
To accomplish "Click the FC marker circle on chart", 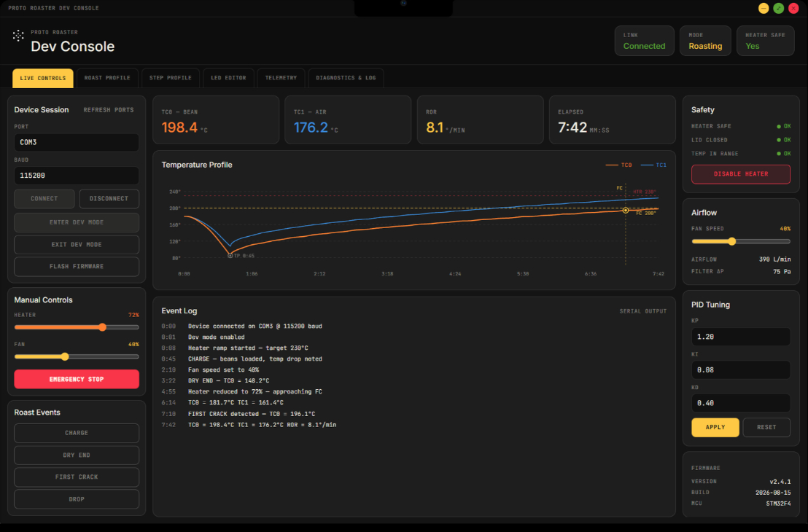I will 626,210.
